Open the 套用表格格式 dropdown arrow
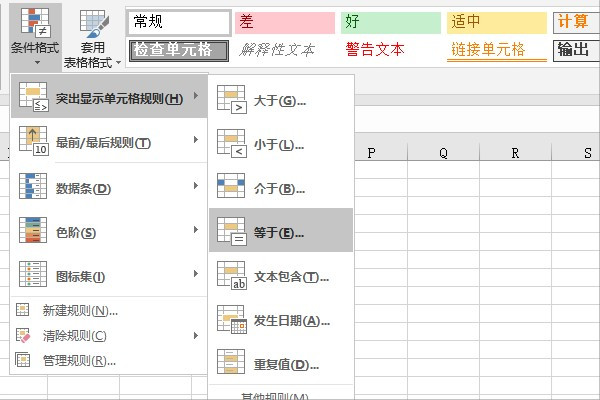Image resolution: width=600 pixels, height=400 pixels. [118, 62]
